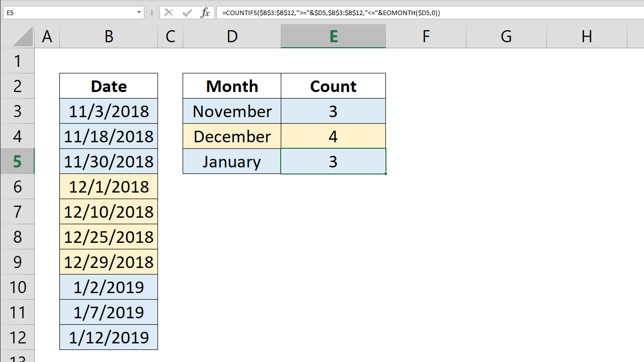Open the Name Box dropdown arrow
Image resolution: width=644 pixels, height=362 pixels.
[139, 13]
